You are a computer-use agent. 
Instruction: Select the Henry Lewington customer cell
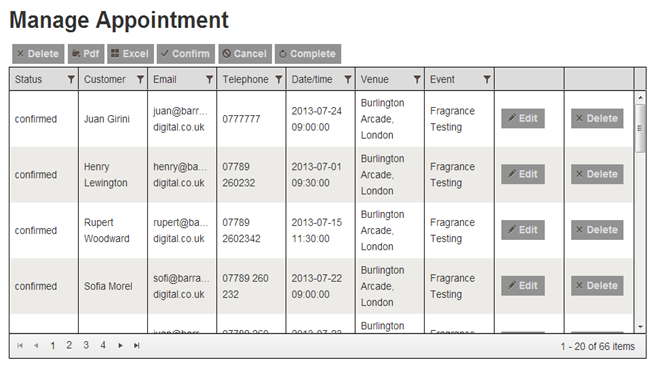coord(113,175)
